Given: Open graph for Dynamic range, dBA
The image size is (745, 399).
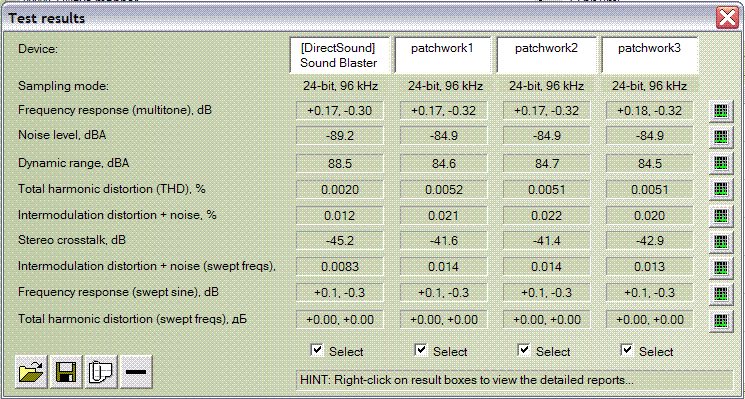Looking at the screenshot, I should (x=721, y=163).
